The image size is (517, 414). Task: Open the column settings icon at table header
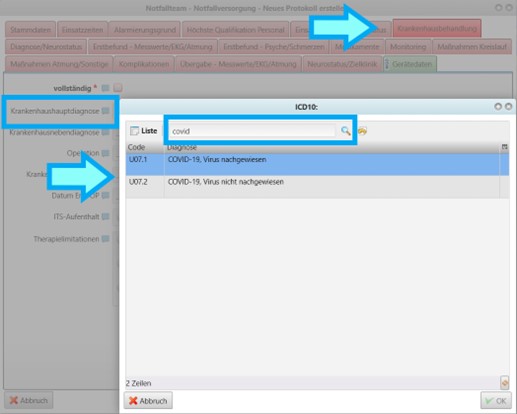coord(504,147)
